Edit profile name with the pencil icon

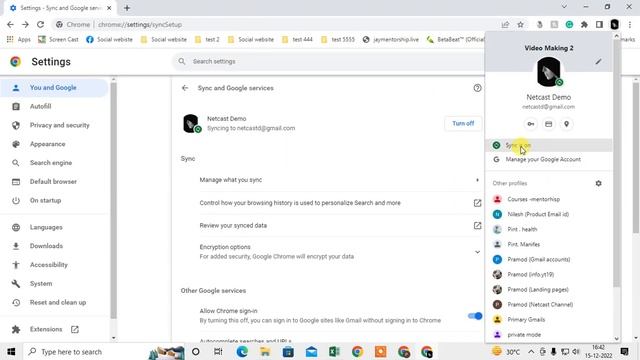(x=598, y=62)
